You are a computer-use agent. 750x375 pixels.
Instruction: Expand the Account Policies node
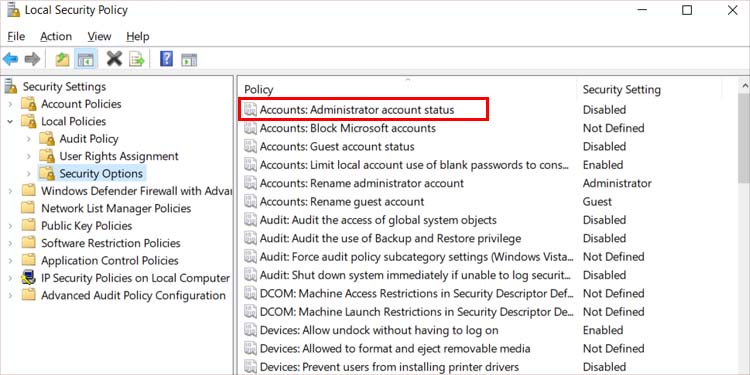pyautogui.click(x=11, y=104)
